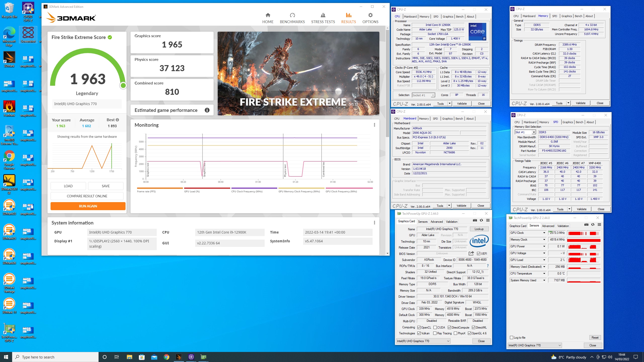
Task: Switch to the Validation tab in GPU-Z Sensors window
Action: [x=563, y=226]
